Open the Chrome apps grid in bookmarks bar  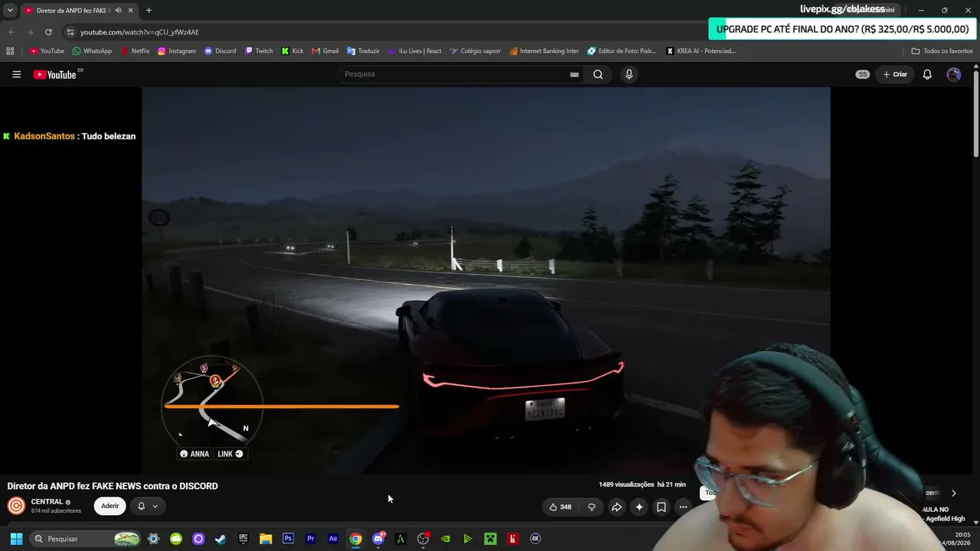(x=10, y=51)
